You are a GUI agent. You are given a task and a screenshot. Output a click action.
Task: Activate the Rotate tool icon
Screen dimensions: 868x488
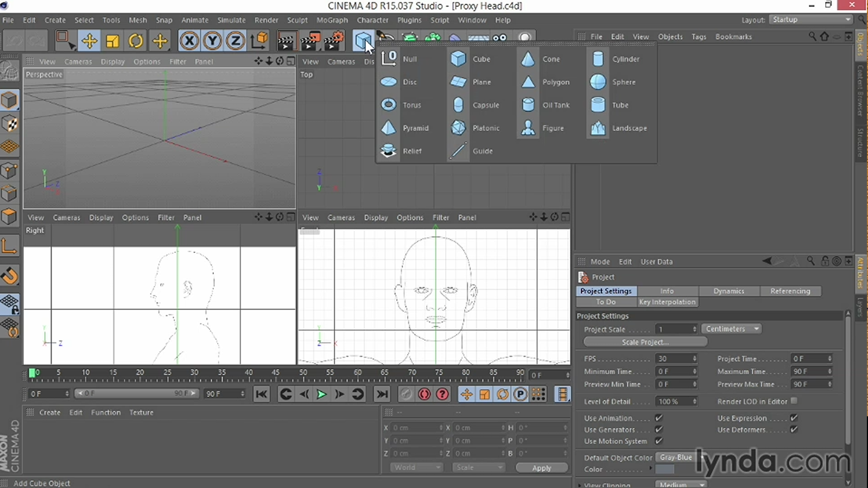pos(136,41)
